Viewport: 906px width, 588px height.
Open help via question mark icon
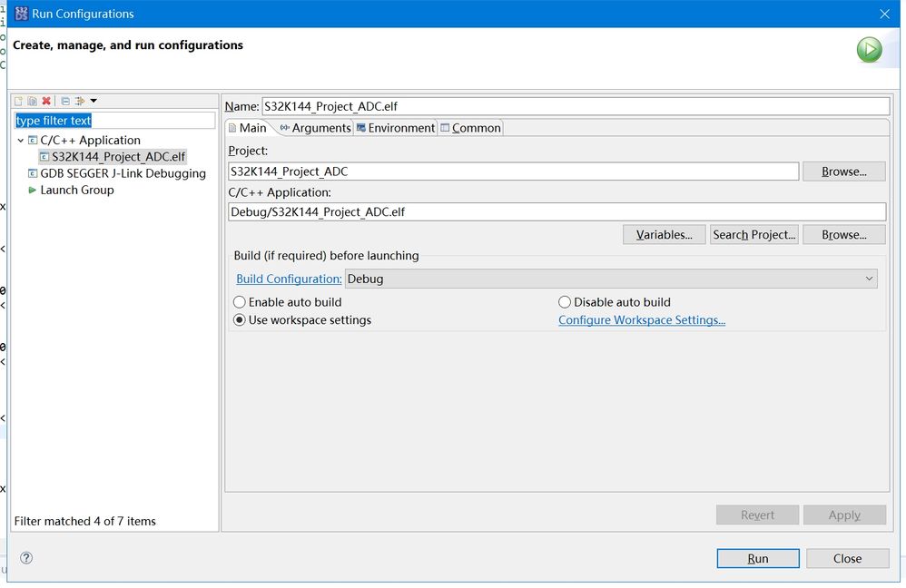(26, 558)
